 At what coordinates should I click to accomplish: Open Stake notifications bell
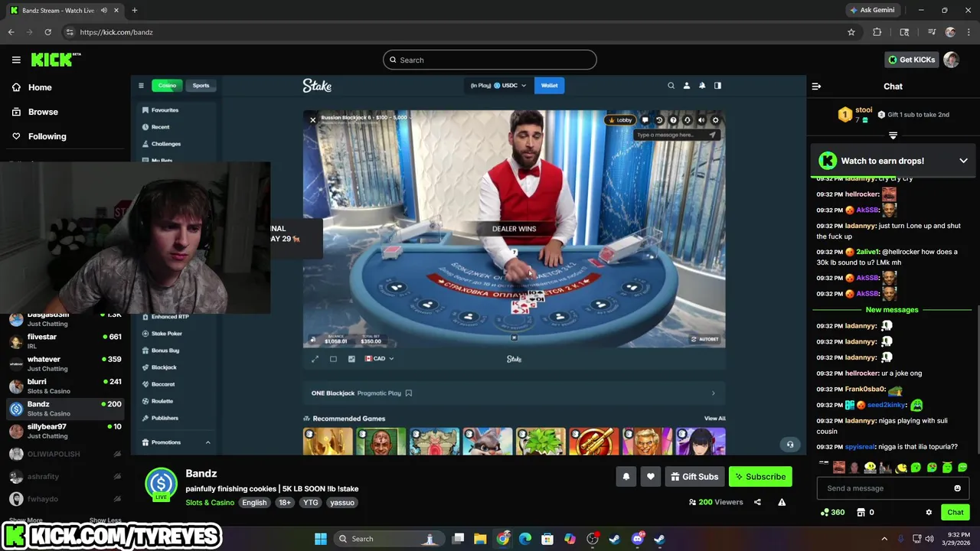tap(702, 86)
